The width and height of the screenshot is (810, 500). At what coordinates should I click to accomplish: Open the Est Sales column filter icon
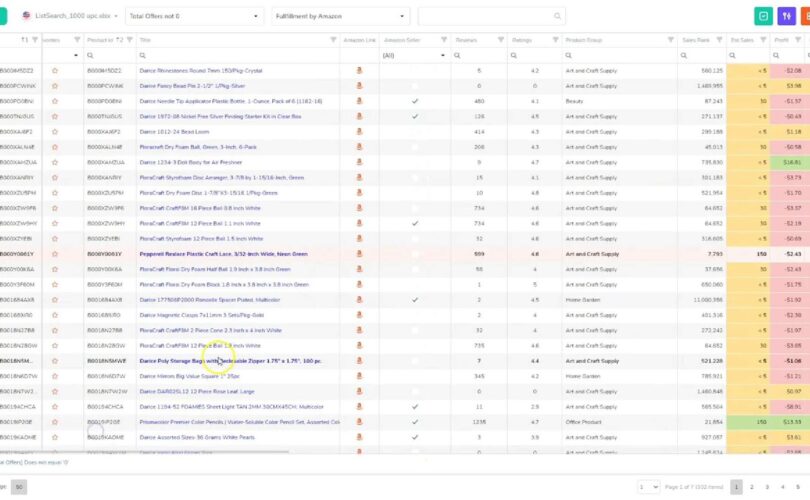763,40
